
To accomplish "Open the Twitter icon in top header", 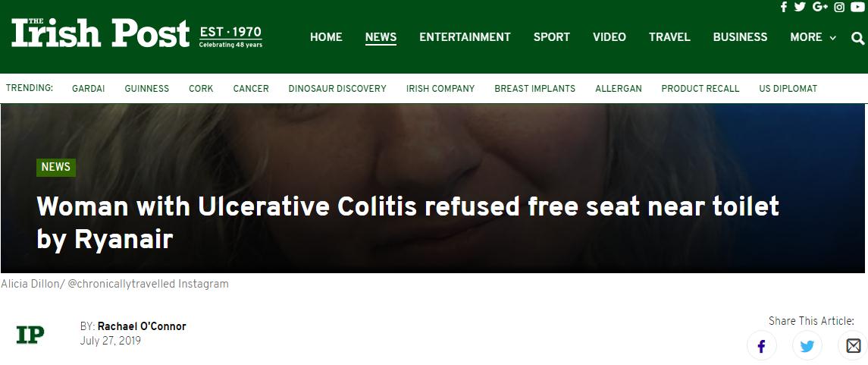I will click(800, 7).
